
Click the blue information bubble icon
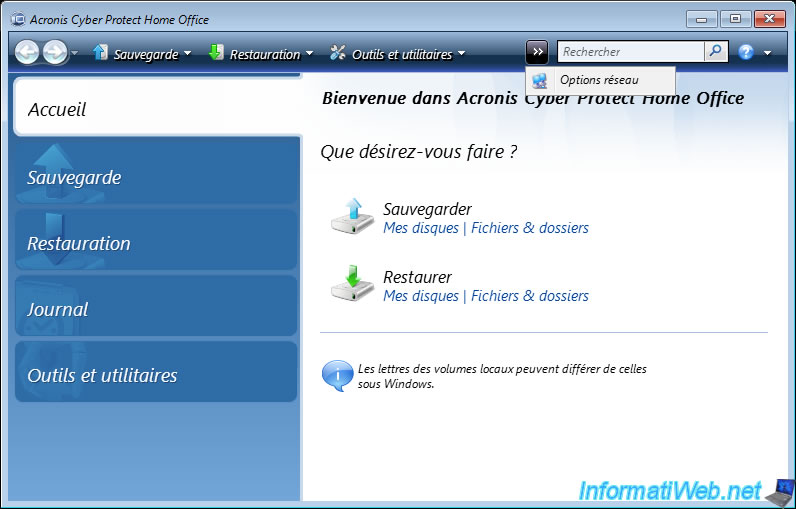coord(337,376)
